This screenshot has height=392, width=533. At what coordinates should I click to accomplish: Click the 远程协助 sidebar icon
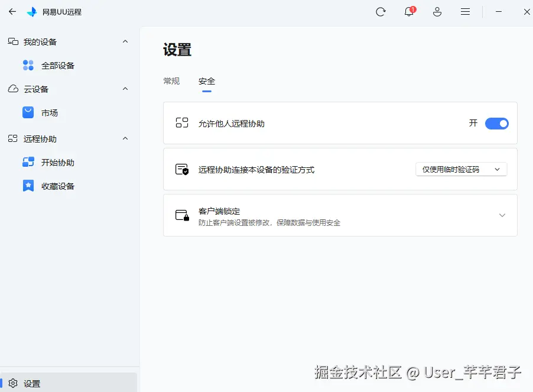tap(13, 139)
